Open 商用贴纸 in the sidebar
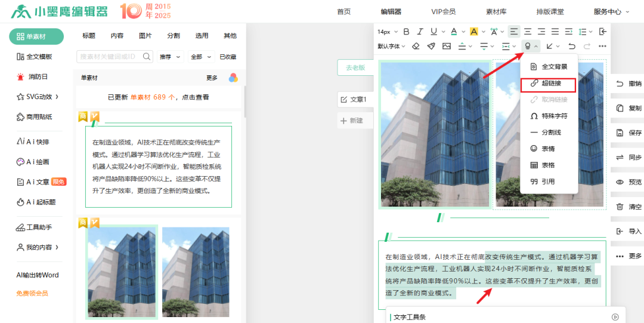The height and width of the screenshot is (323, 644). [35, 117]
